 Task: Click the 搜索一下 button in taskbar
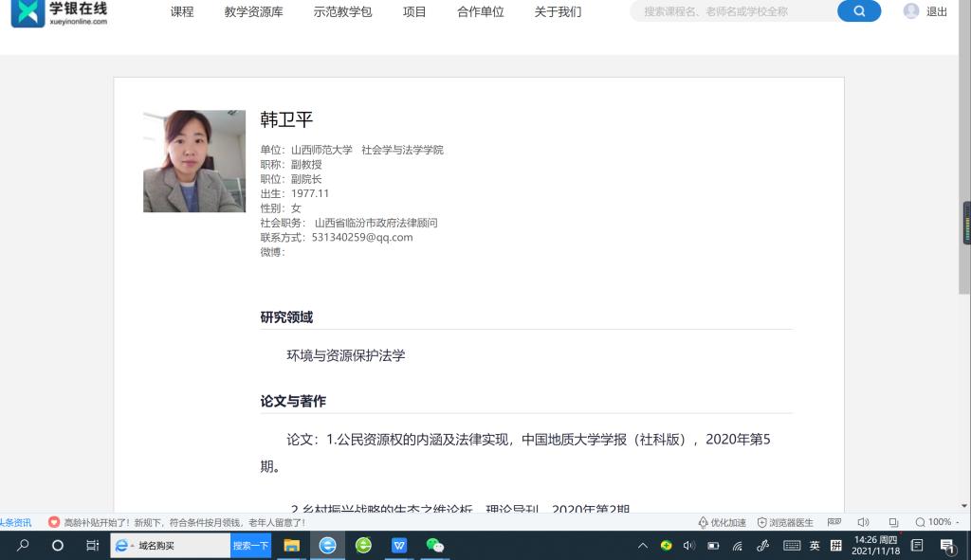tap(251, 545)
